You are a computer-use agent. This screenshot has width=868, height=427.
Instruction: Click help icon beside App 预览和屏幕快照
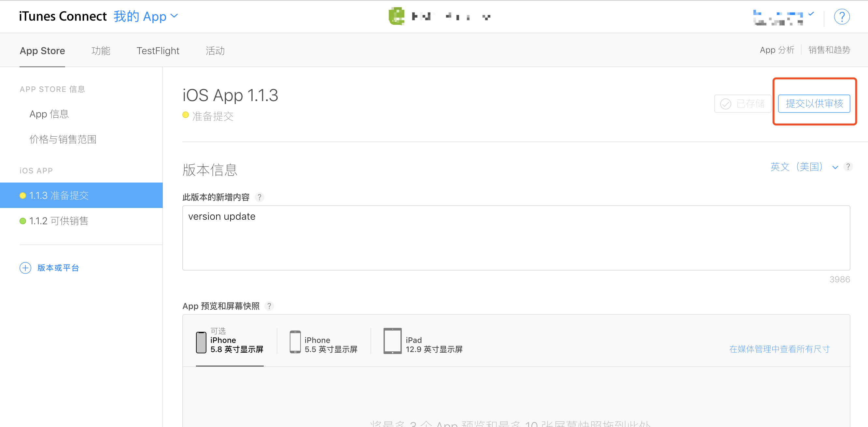click(269, 306)
